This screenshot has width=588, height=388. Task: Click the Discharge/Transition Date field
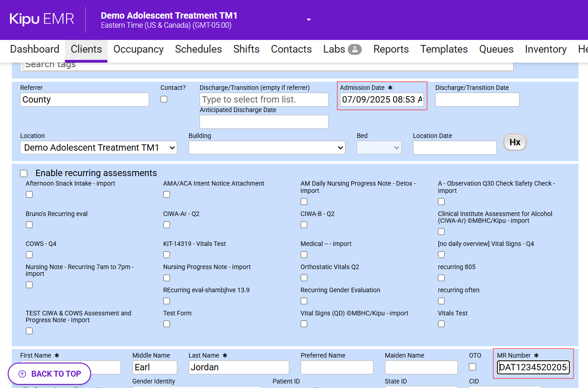(477, 100)
